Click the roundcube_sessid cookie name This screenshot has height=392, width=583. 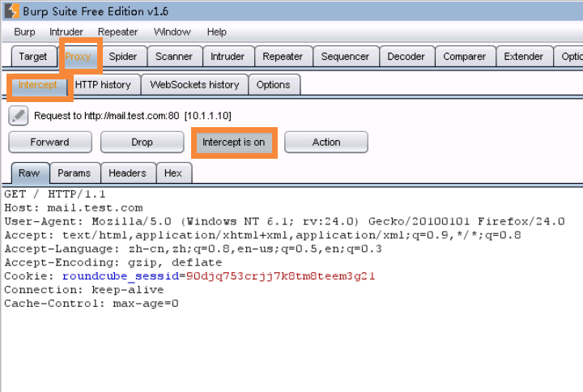(121, 276)
